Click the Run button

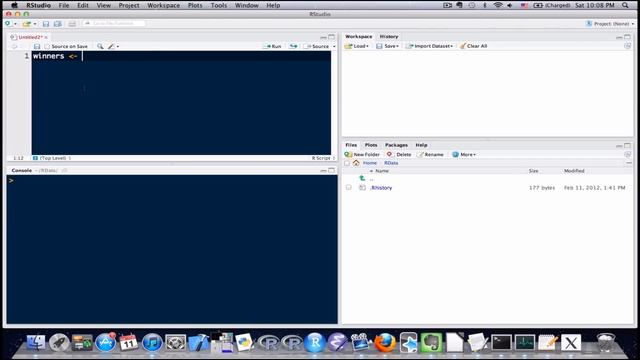(x=273, y=46)
